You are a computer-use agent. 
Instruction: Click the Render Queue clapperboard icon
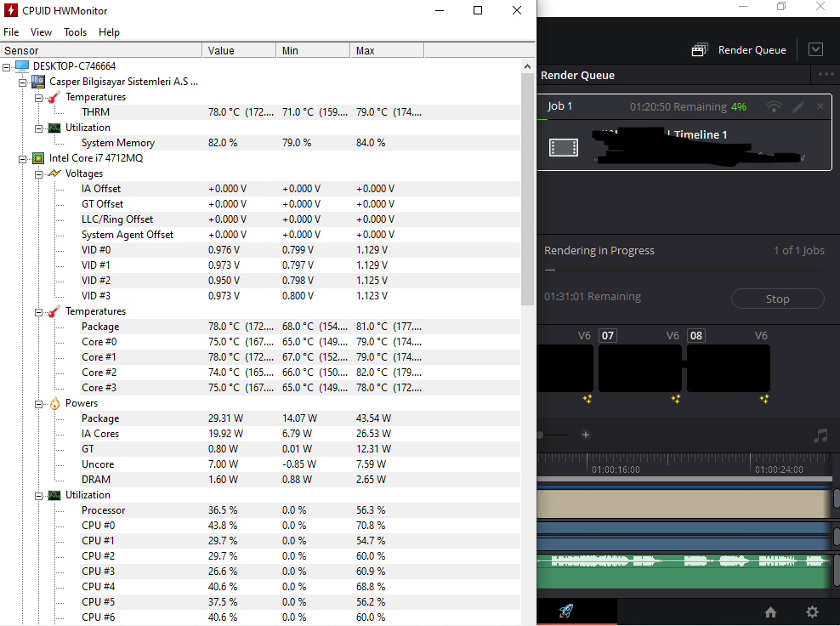[700, 50]
